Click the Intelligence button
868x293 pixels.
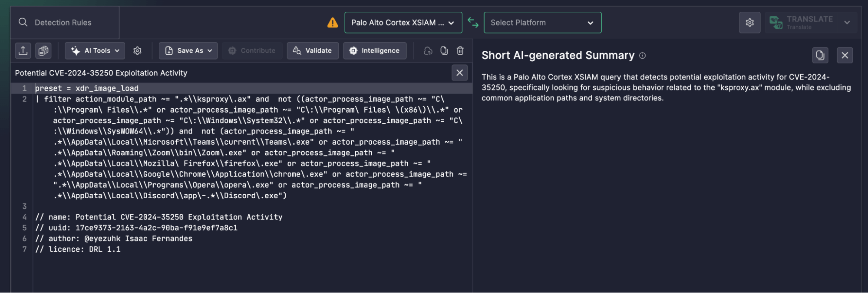point(375,51)
